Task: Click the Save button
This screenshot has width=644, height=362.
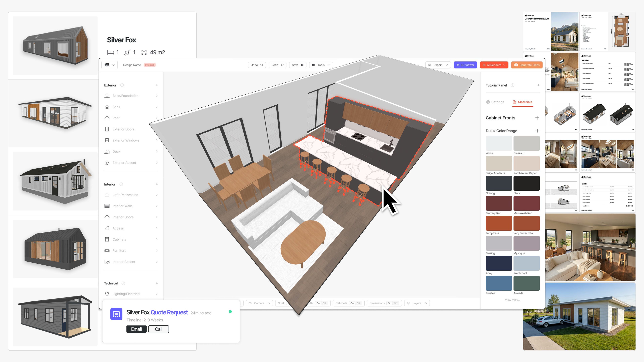Action: point(298,65)
